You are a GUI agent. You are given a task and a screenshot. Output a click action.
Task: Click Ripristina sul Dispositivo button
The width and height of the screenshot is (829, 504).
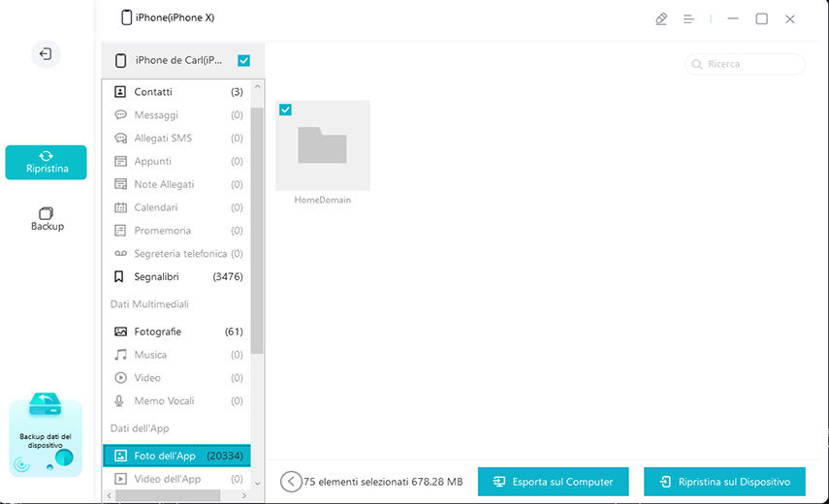[724, 482]
